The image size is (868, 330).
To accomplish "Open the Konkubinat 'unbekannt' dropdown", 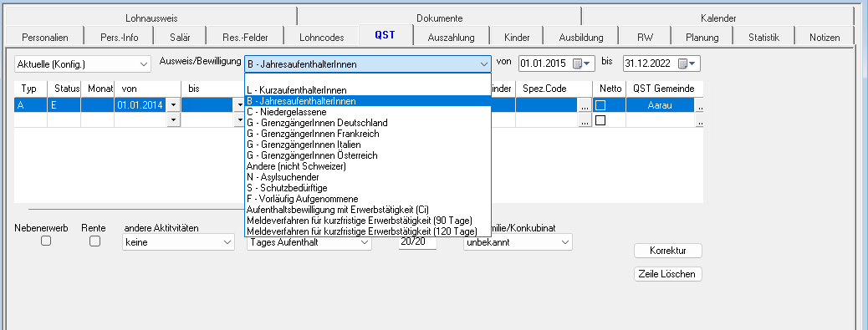I will click(x=518, y=242).
